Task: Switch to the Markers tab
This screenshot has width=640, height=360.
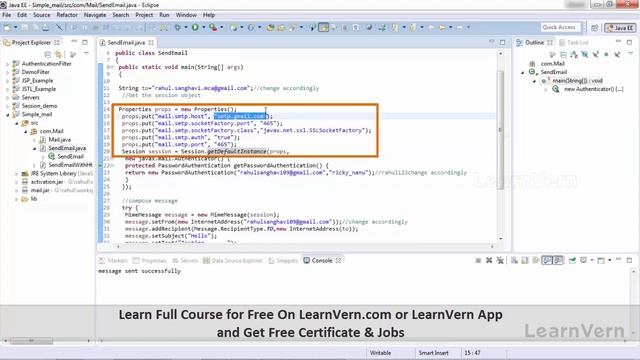Action: 113,260
